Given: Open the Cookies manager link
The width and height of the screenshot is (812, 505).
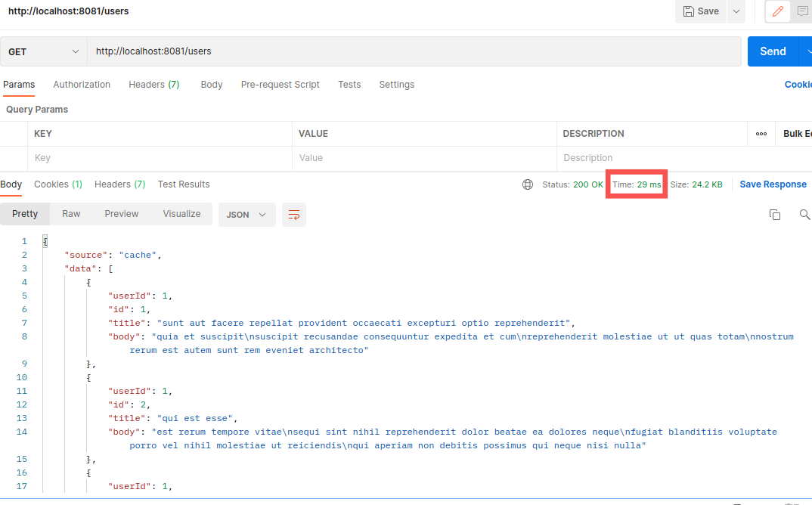Looking at the screenshot, I should 798,84.
